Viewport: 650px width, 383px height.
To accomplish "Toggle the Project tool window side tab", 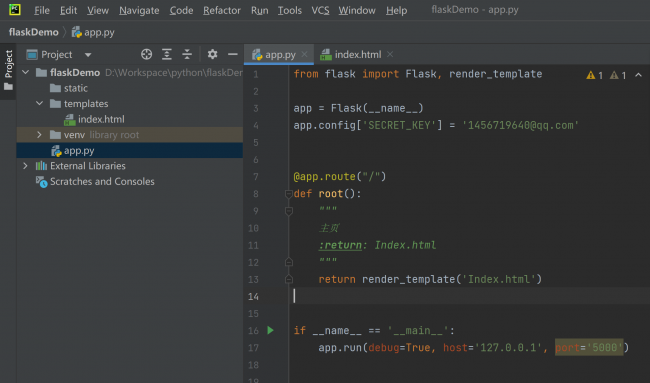I will (x=8, y=70).
